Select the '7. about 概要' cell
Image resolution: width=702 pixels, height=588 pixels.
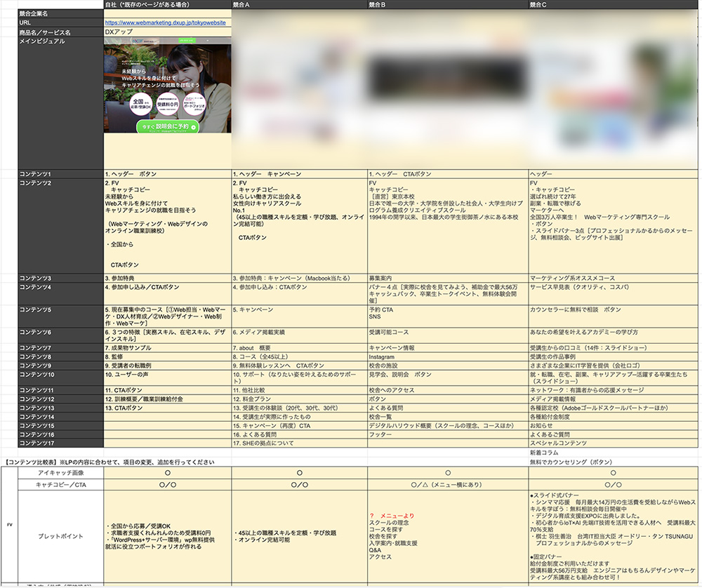pos(300,348)
